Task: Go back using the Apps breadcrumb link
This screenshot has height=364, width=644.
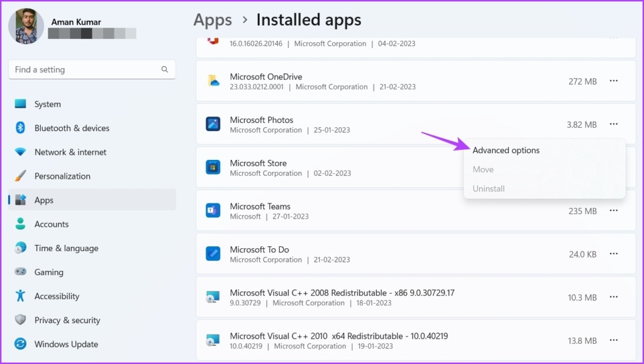Action: click(x=212, y=20)
